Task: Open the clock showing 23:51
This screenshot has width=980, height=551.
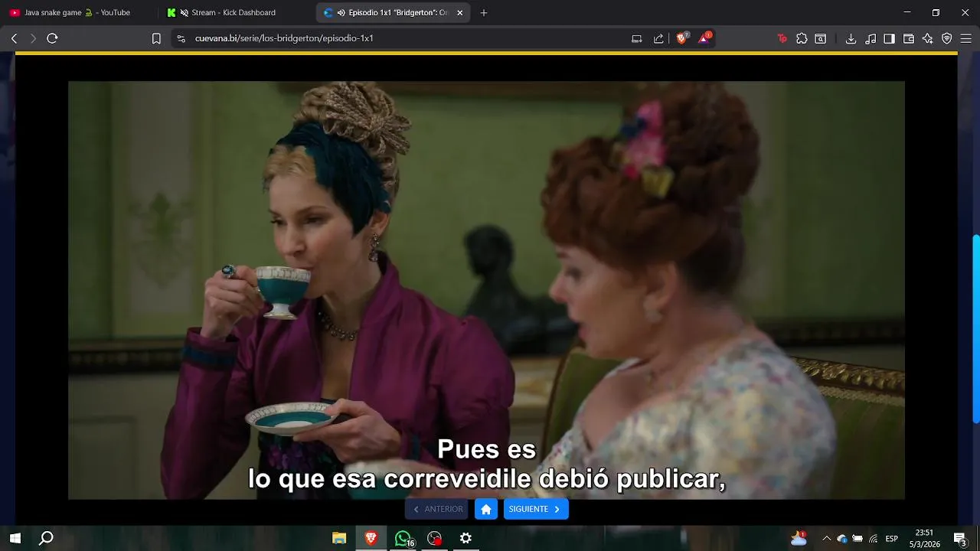Action: pos(926,538)
